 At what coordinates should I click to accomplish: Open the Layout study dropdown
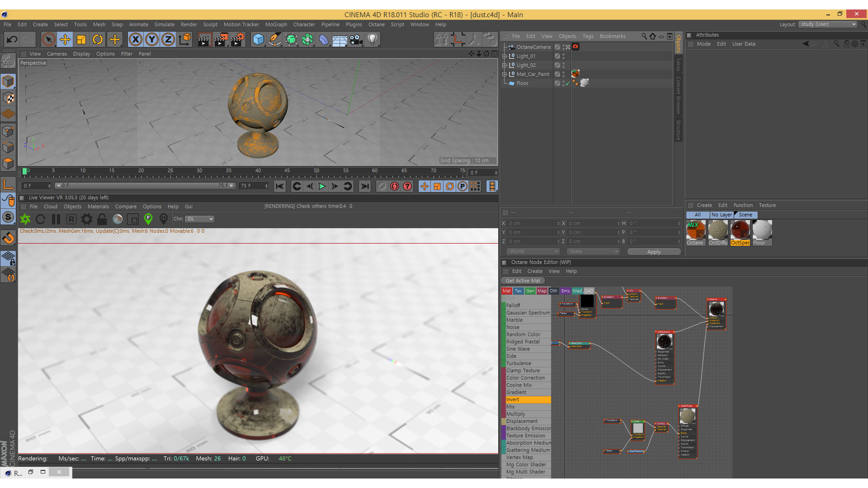click(x=828, y=24)
